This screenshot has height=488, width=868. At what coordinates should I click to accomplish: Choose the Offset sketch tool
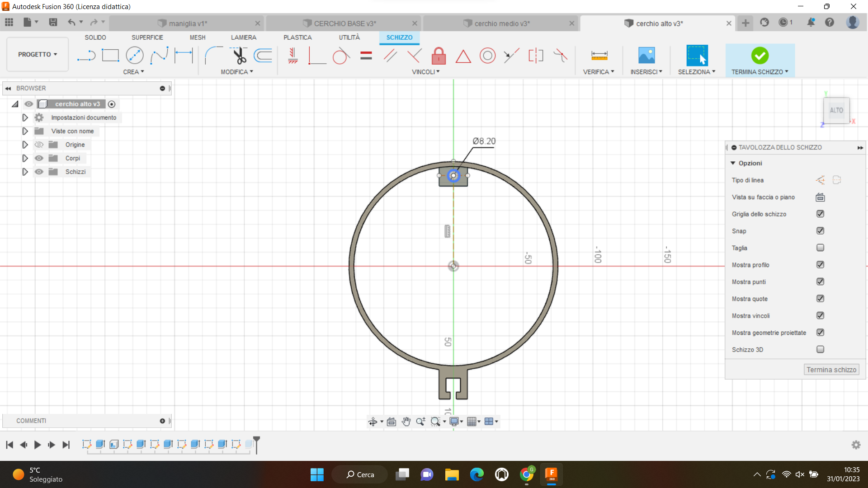click(263, 56)
